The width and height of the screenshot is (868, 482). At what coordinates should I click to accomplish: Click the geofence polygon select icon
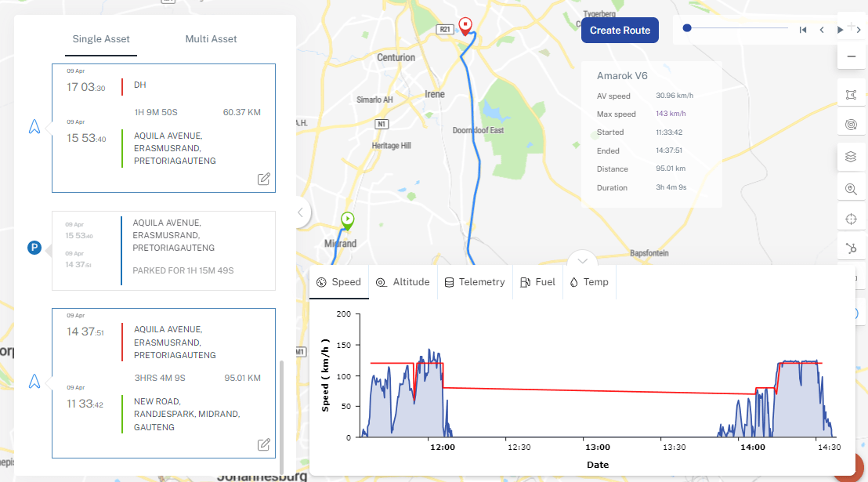[x=851, y=95]
